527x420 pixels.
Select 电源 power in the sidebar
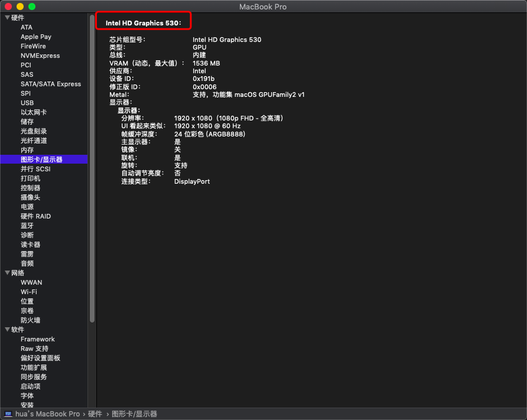coord(27,207)
